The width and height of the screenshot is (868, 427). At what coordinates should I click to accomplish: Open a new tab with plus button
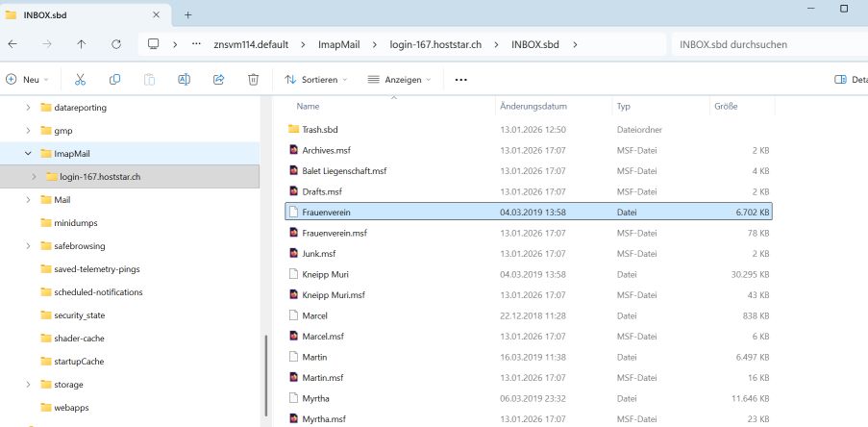click(188, 14)
